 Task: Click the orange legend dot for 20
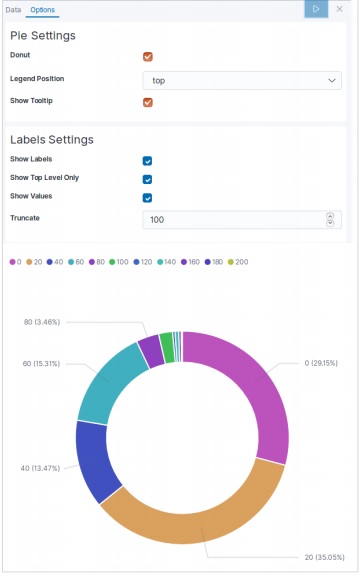(30, 262)
